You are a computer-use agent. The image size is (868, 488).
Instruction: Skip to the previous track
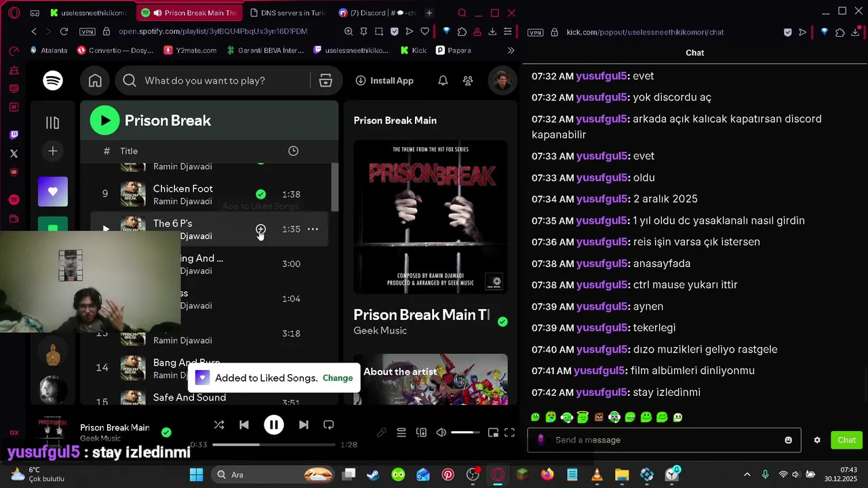(x=244, y=425)
